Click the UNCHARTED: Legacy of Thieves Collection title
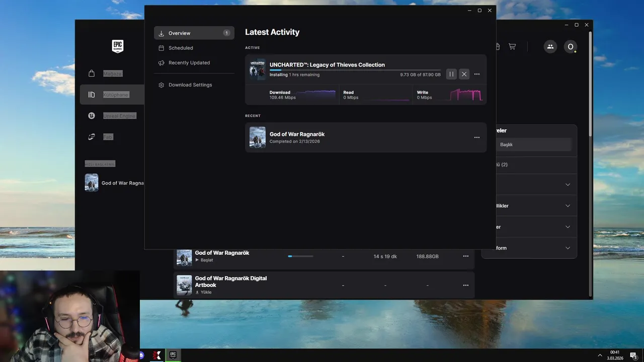644x362 pixels. point(327,64)
